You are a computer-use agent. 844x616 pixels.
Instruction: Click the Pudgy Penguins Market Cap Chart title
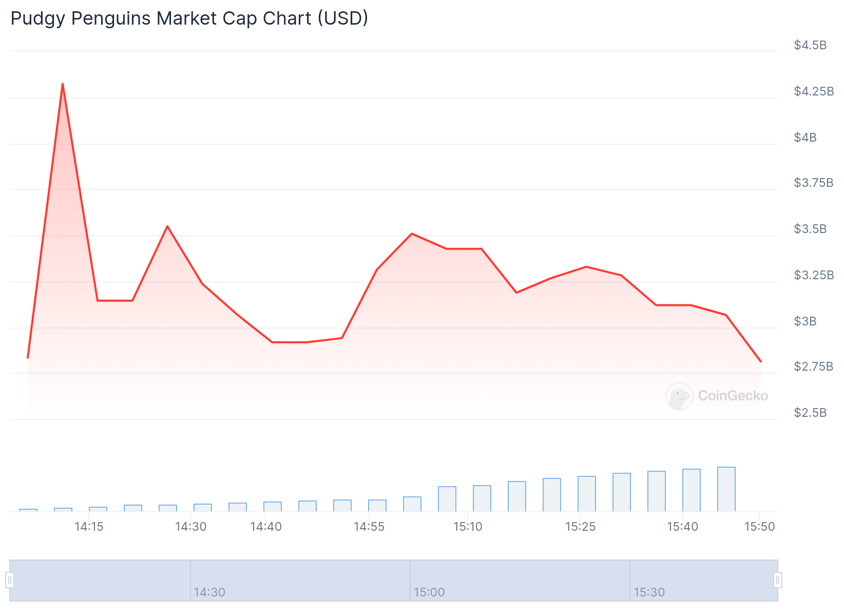[x=189, y=18]
